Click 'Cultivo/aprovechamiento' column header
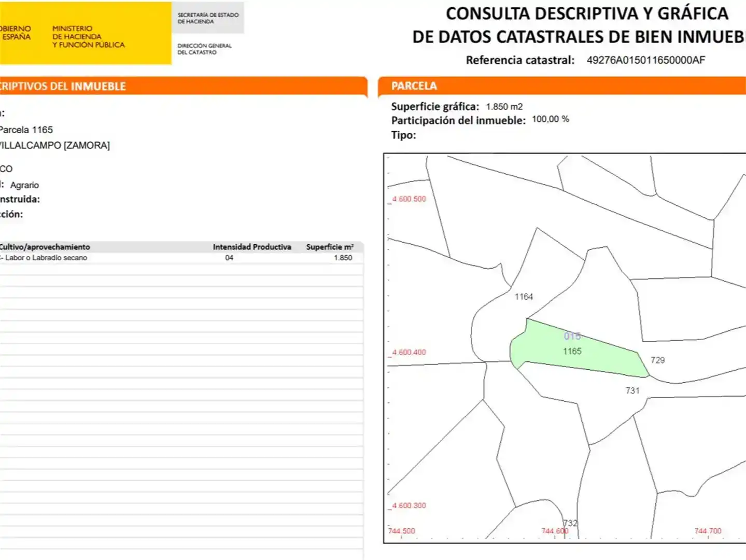The height and width of the screenshot is (560, 746). tap(45, 247)
